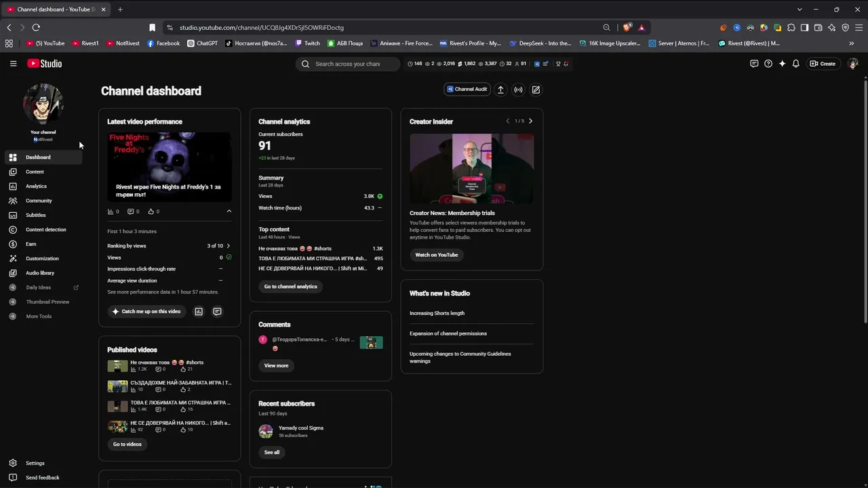868x488 pixels.
Task: Open Customization in the sidebar
Action: coord(42,258)
